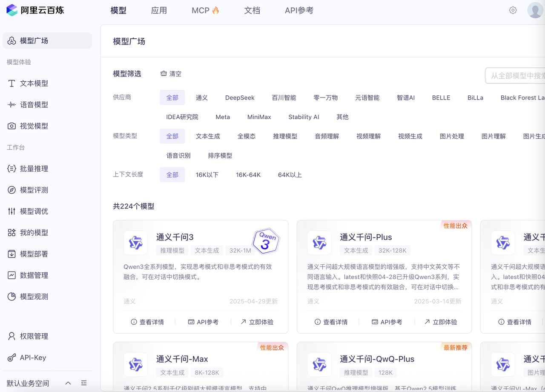This screenshot has height=392, width=545.
Task: Click 立即体验 on 通义千问3 card
Action: tap(257, 322)
